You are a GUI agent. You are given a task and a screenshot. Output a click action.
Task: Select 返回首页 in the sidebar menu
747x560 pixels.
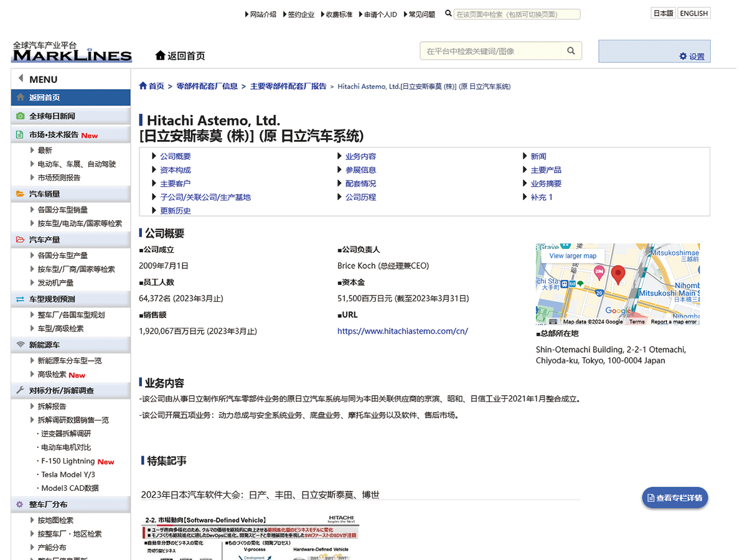pyautogui.click(x=71, y=97)
